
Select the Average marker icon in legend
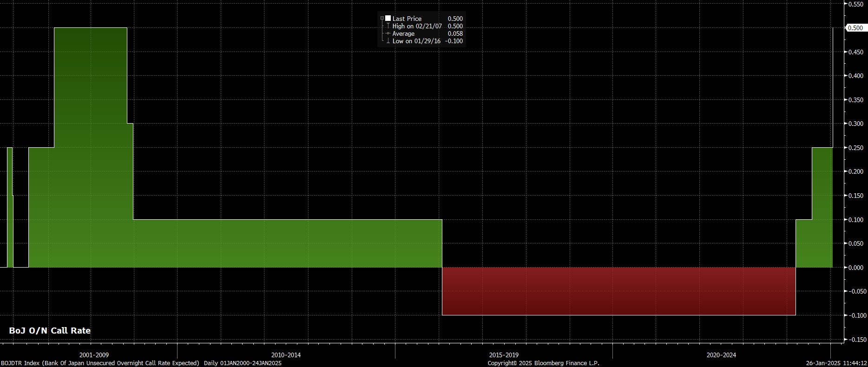(388, 33)
